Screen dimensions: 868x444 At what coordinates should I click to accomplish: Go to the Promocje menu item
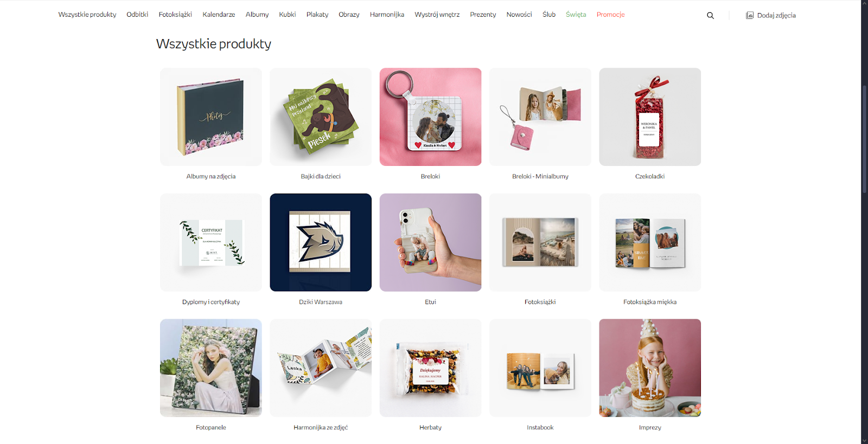[x=610, y=15]
